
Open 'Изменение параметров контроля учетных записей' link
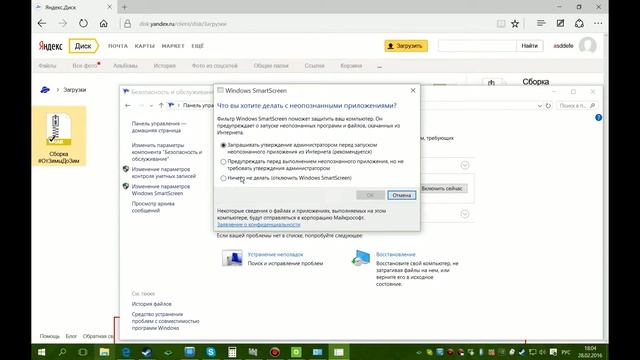tap(164, 173)
